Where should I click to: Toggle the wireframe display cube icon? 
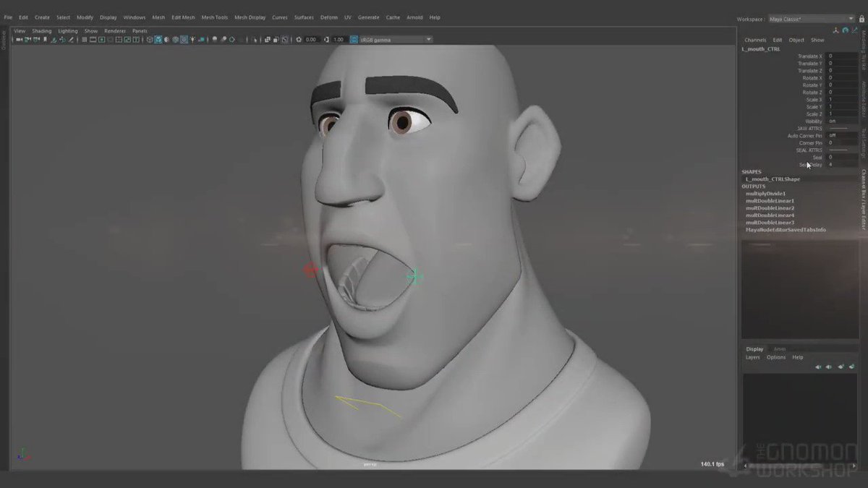click(x=149, y=39)
